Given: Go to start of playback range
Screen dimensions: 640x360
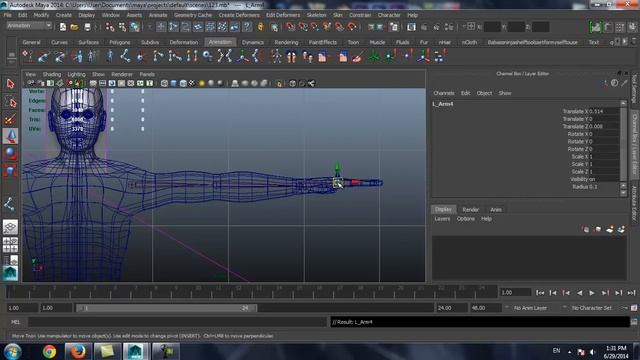Looking at the screenshot, I should [540, 293].
